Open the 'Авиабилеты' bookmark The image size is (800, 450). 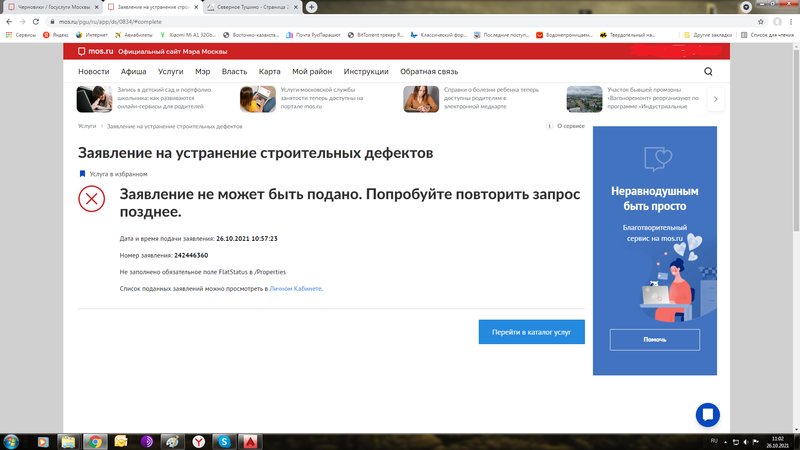point(134,35)
